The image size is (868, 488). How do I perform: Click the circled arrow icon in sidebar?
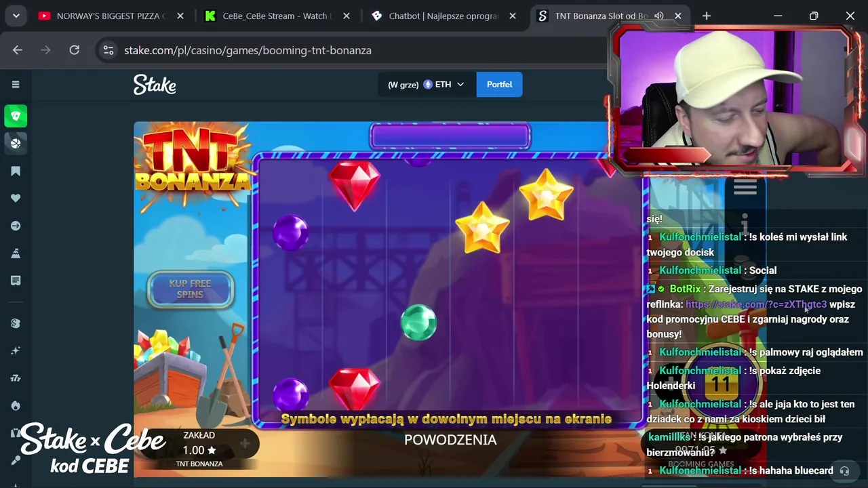(x=16, y=226)
